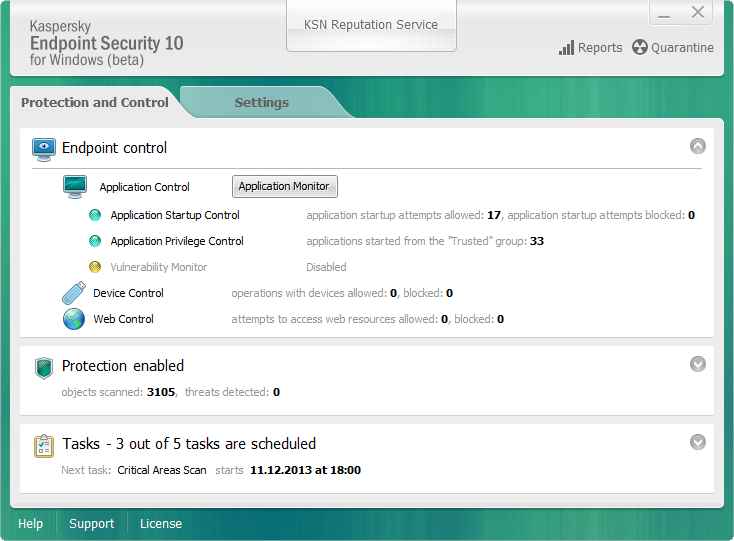The image size is (734, 541).
Task: Collapse the Endpoint control section
Action: click(x=698, y=146)
